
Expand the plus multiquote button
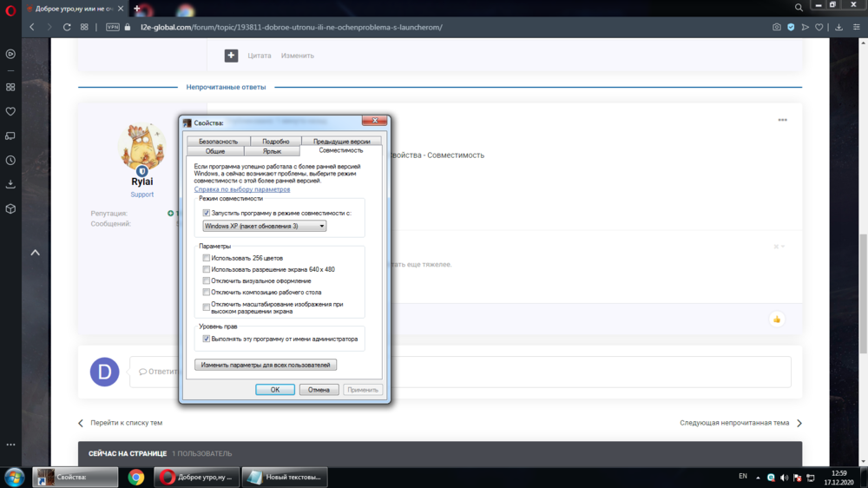(231, 56)
